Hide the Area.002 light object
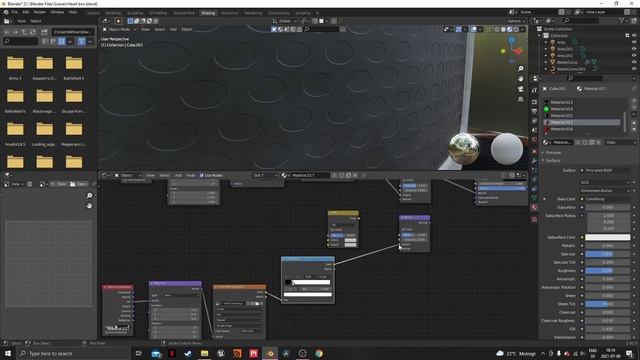The height and width of the screenshot is (360, 640). click(x=634, y=56)
